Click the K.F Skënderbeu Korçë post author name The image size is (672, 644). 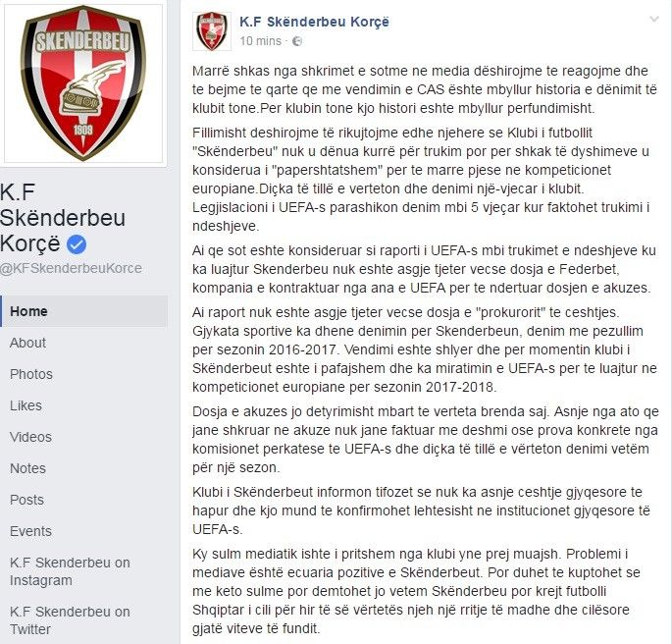click(x=314, y=22)
